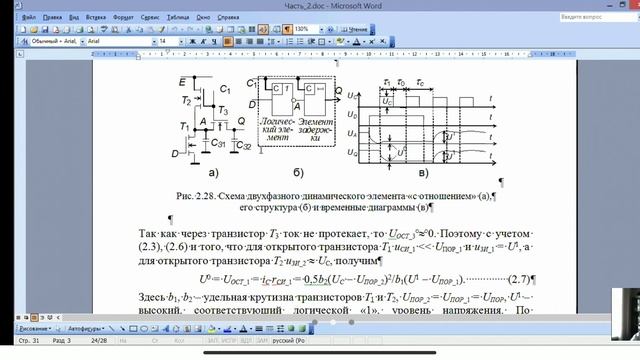Run the spelling and grammar check
The height and width of the screenshot is (360, 640).
[x=104, y=29]
